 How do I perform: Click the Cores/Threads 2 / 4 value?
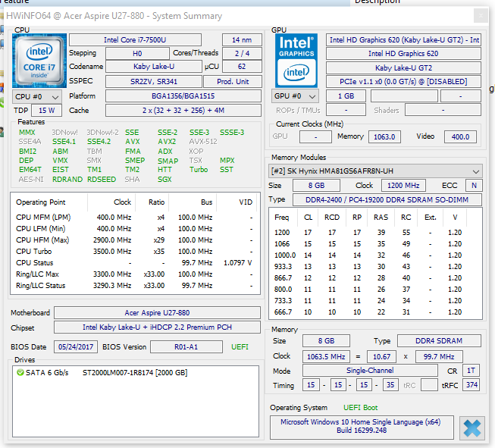click(242, 53)
